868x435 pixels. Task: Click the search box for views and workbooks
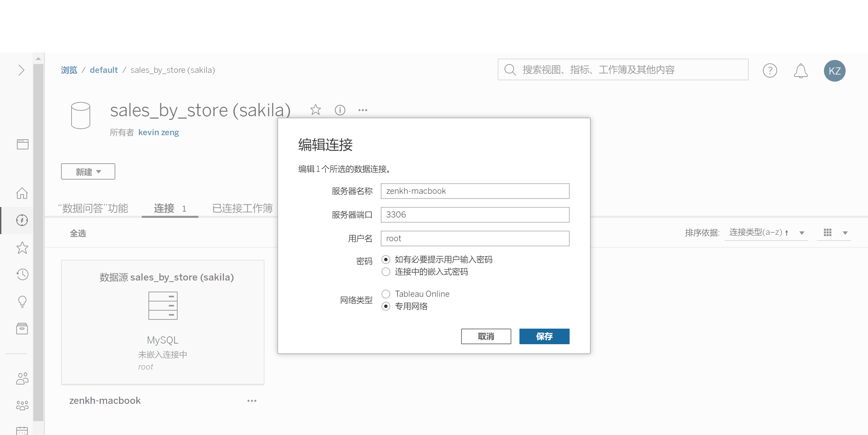tap(623, 69)
